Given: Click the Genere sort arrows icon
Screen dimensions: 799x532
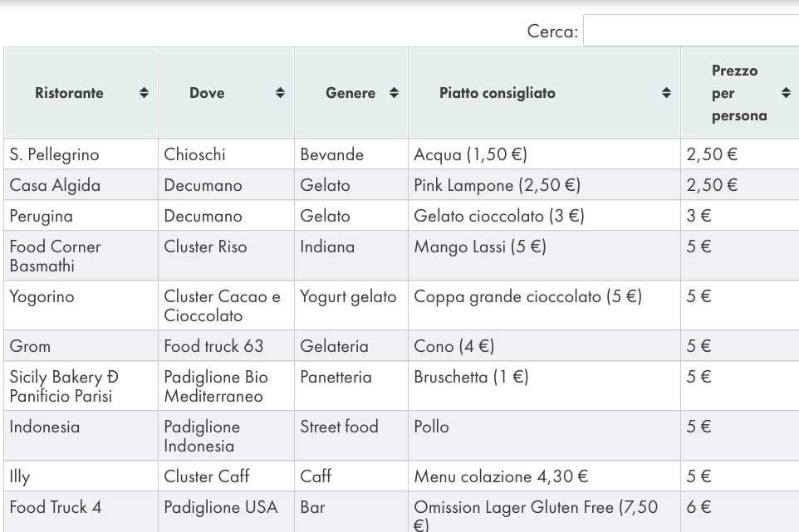Looking at the screenshot, I should (394, 93).
